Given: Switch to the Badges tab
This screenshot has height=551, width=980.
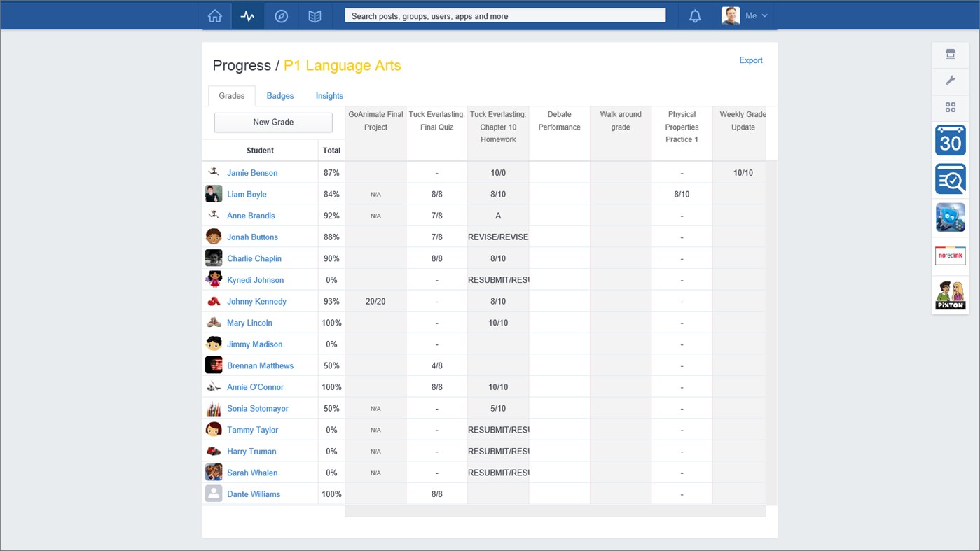Looking at the screenshot, I should (280, 96).
